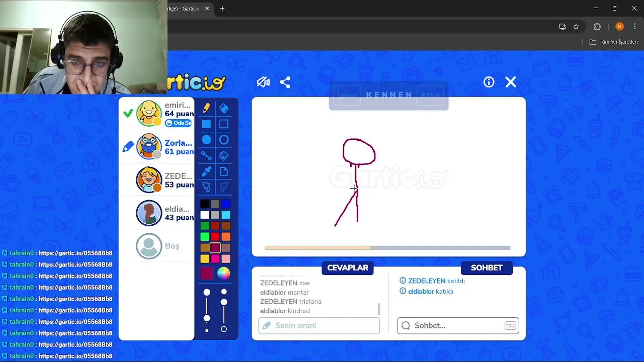
Task: Toggle the muted sound icon
Action: (x=263, y=82)
